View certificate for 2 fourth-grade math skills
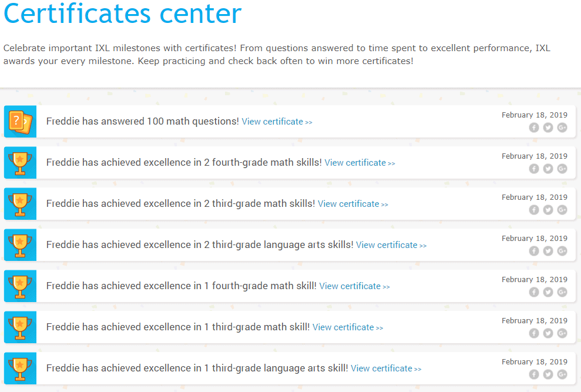 click(360, 163)
